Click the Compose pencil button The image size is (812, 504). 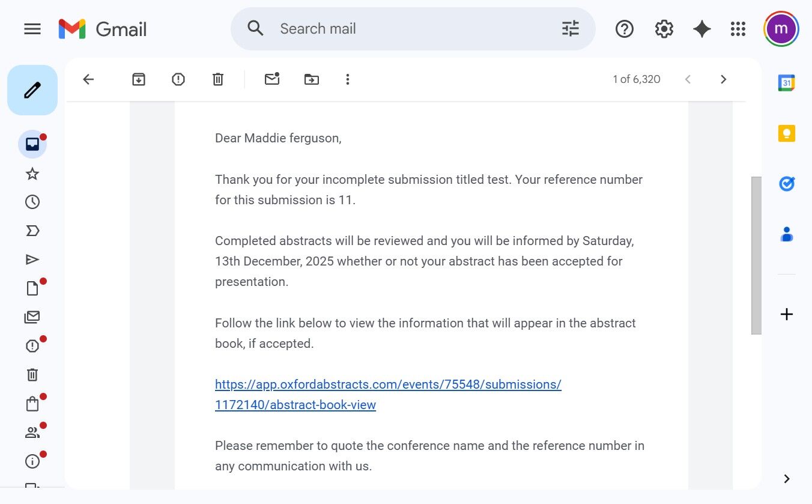[x=32, y=90]
